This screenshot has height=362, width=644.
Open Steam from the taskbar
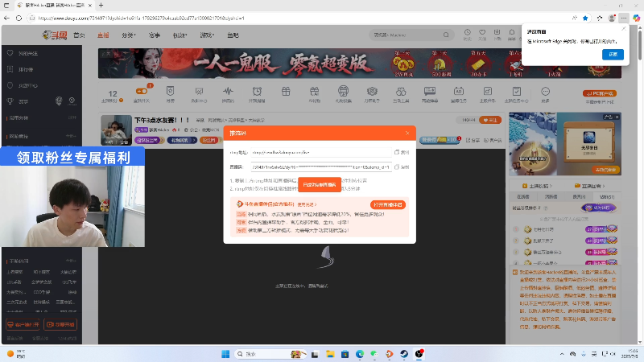tap(404, 354)
